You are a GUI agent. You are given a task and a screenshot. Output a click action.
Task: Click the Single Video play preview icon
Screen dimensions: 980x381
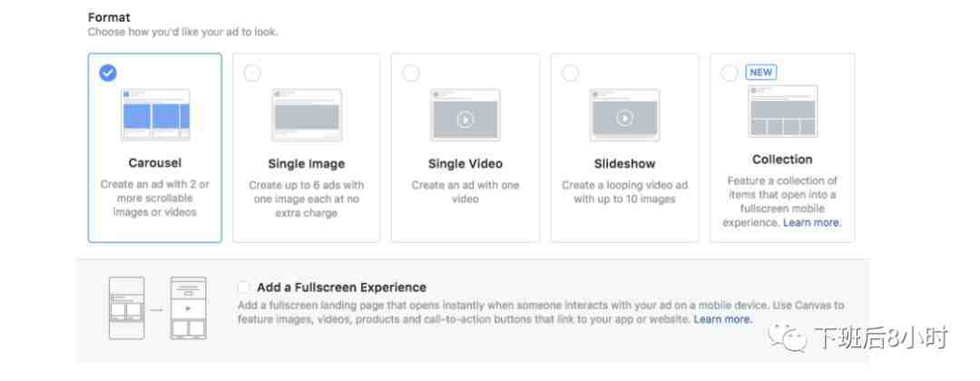coord(465,115)
